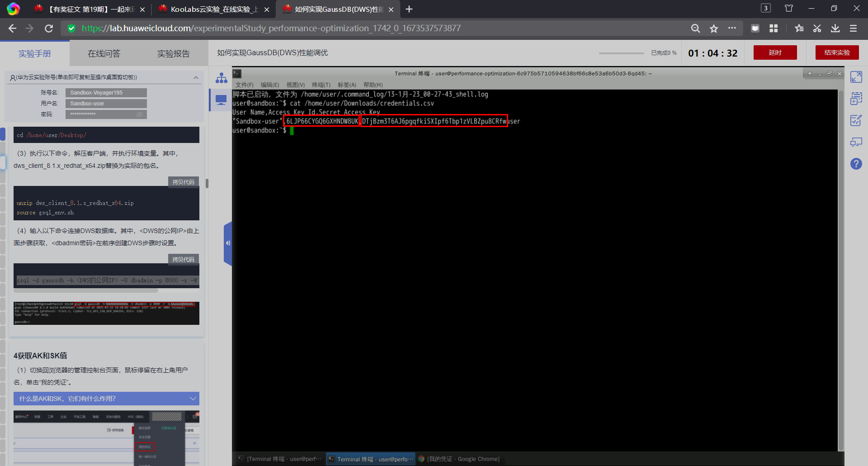Screen dimensions: 868x466
Task: Open the topology diagram sidebar icon
Action: [221, 78]
